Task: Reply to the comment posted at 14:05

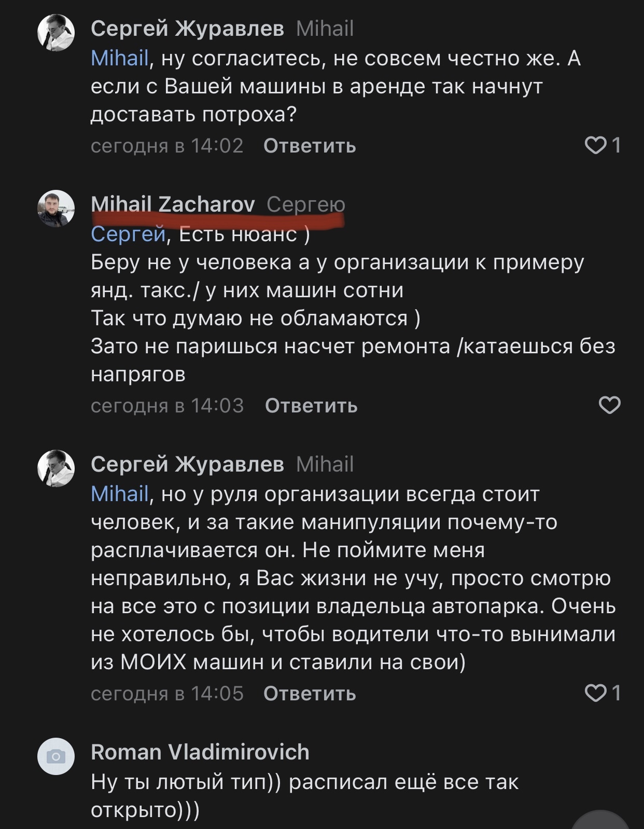Action: click(310, 694)
